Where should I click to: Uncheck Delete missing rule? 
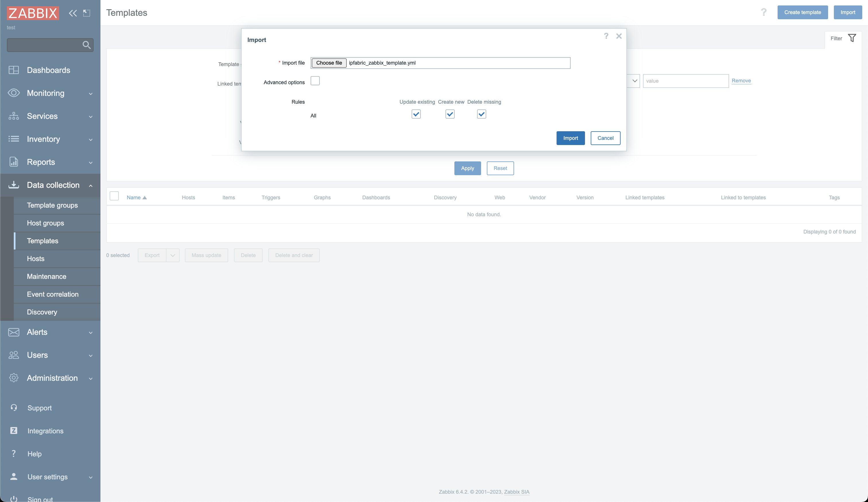[x=481, y=114]
